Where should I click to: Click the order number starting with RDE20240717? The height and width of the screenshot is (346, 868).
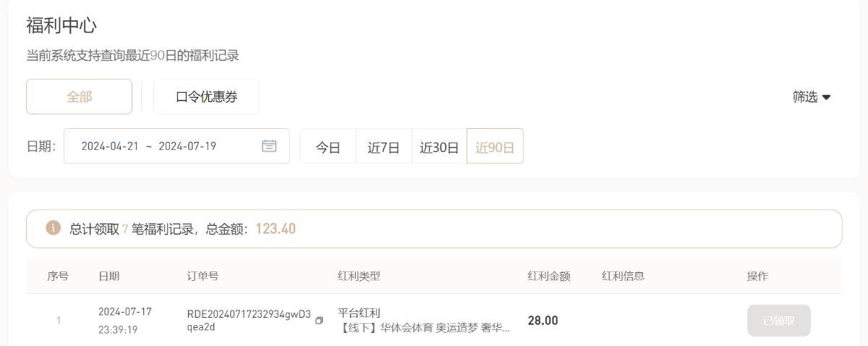click(x=249, y=321)
